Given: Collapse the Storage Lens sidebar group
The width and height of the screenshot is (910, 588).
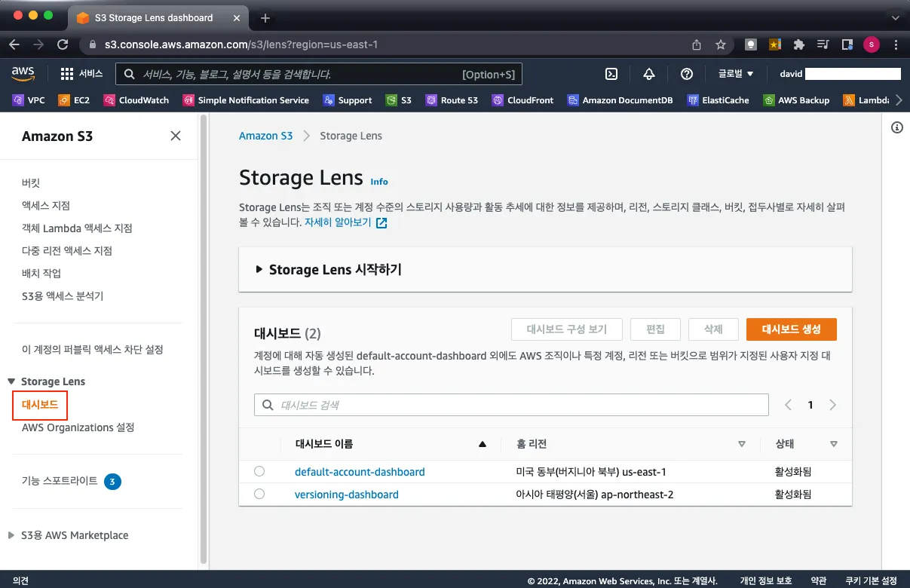Looking at the screenshot, I should point(11,381).
